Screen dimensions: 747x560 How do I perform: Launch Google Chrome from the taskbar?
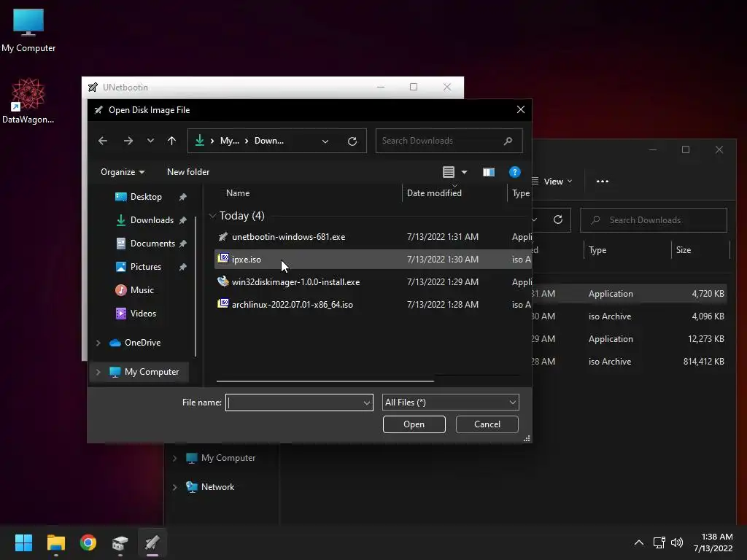(88, 542)
